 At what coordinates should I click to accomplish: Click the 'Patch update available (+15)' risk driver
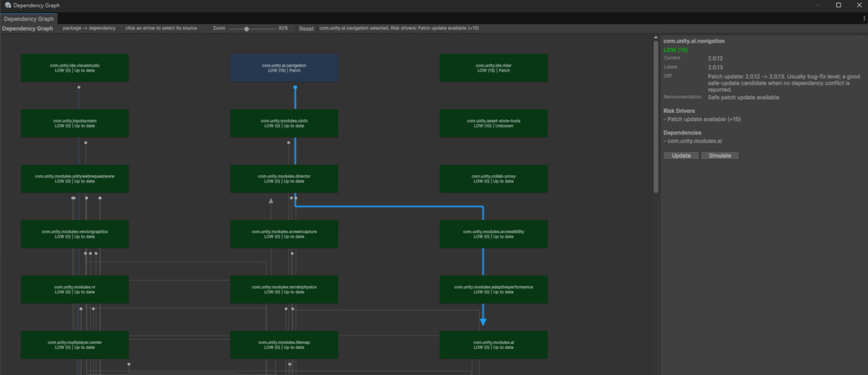pyautogui.click(x=702, y=119)
